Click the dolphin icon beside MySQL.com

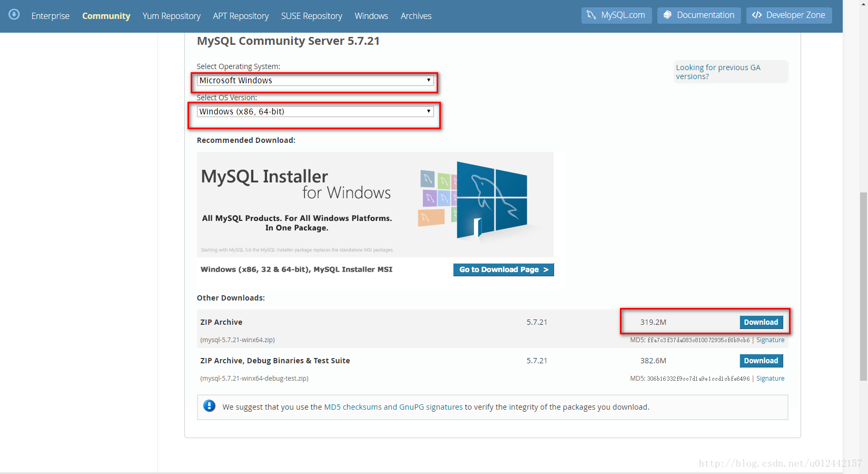(x=591, y=15)
